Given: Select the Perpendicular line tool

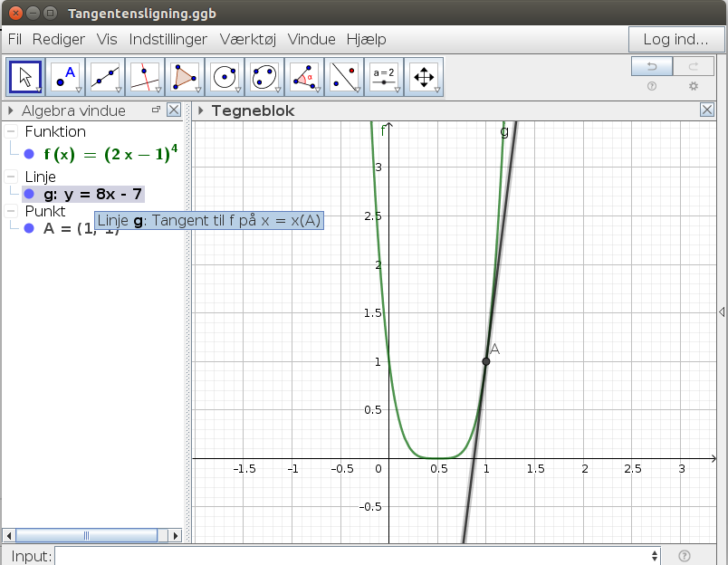Looking at the screenshot, I should 145,77.
